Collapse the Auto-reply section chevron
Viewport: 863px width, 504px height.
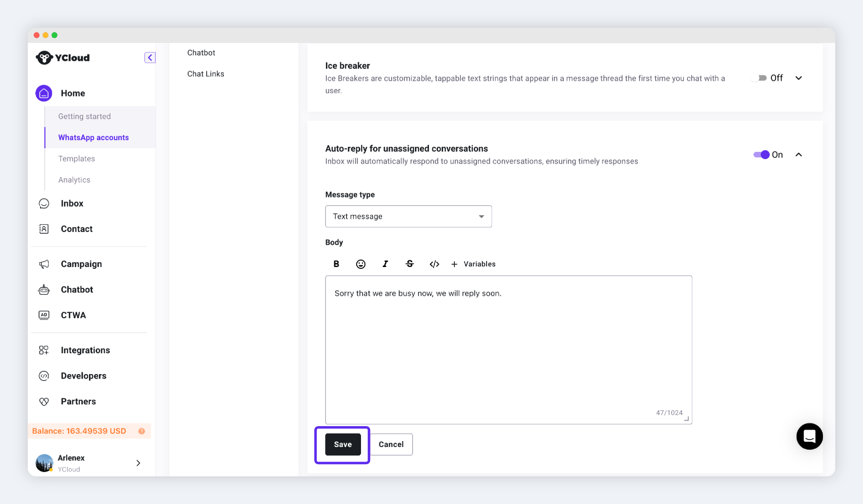click(798, 155)
